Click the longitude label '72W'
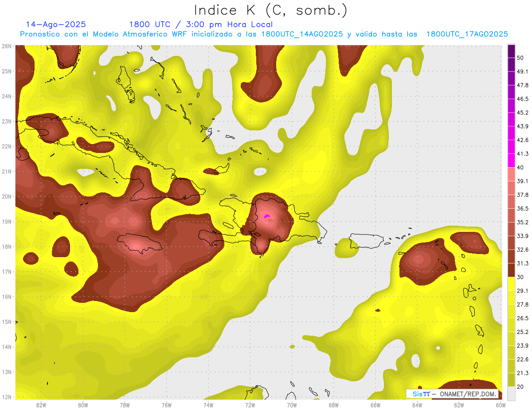This screenshot has width=532, height=411. 250,405
